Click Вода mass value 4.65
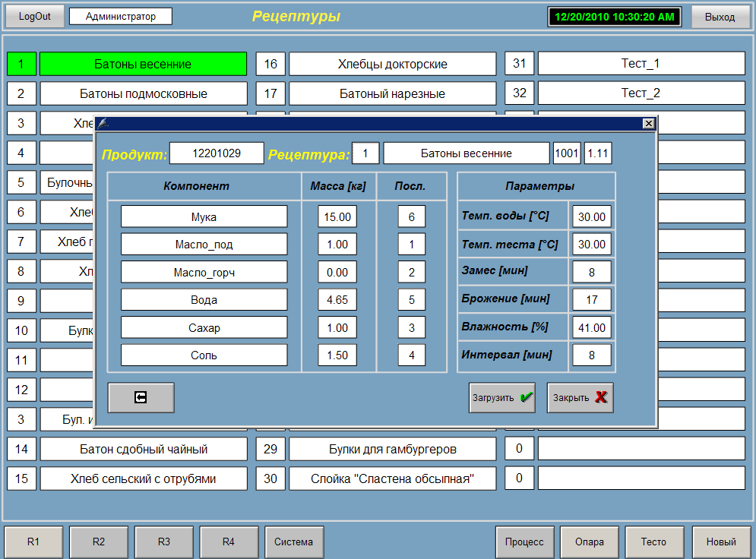 (337, 300)
